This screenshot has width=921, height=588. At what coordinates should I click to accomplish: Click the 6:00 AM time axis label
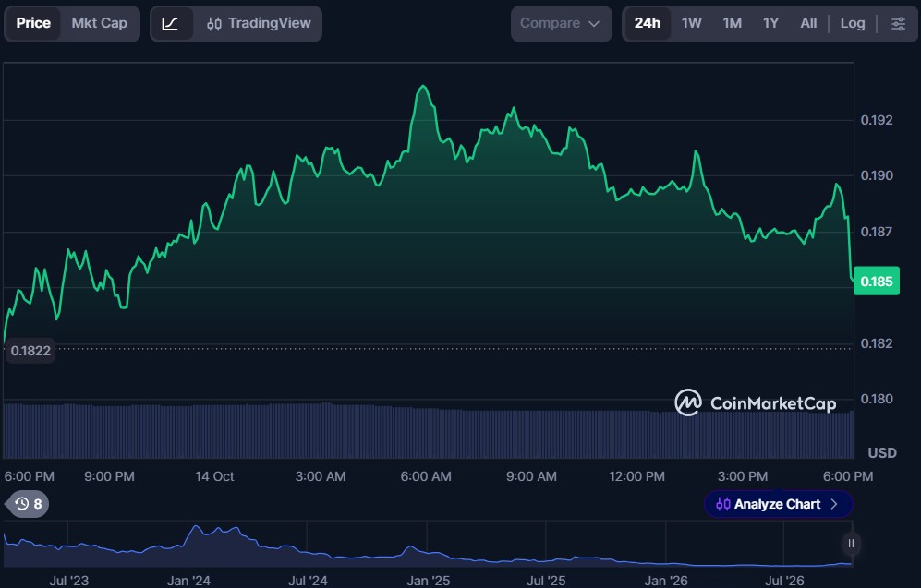(426, 476)
